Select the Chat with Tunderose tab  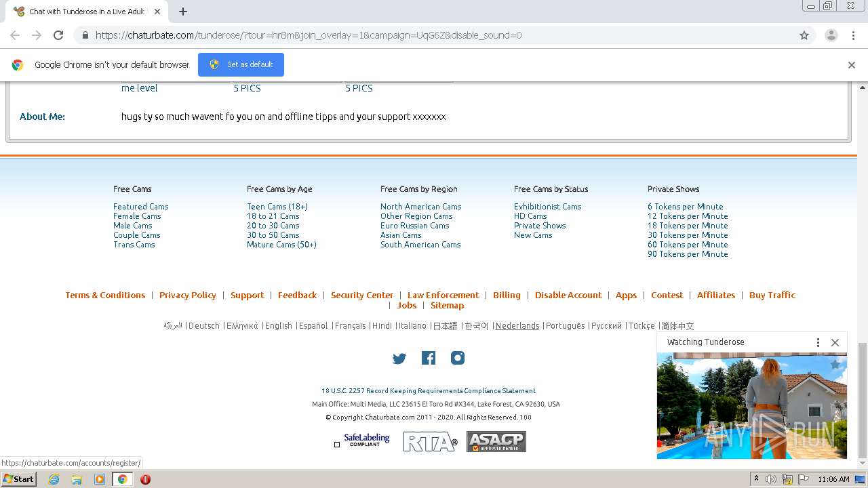coord(87,12)
